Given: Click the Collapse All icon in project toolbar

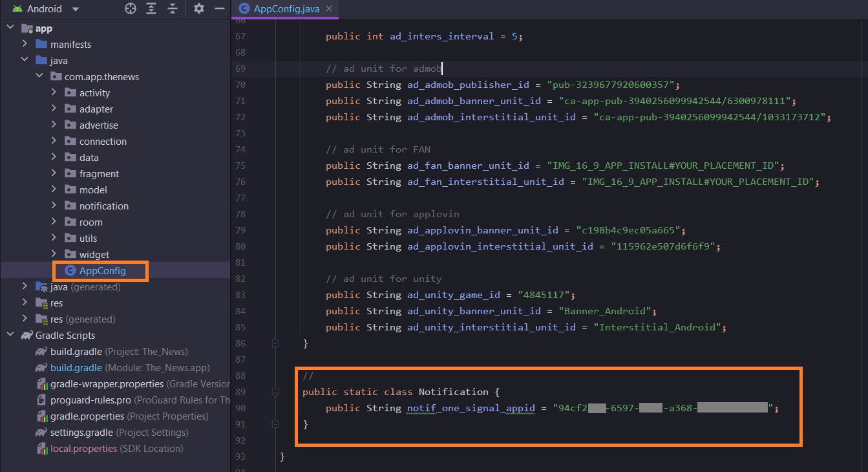Looking at the screenshot, I should point(172,9).
